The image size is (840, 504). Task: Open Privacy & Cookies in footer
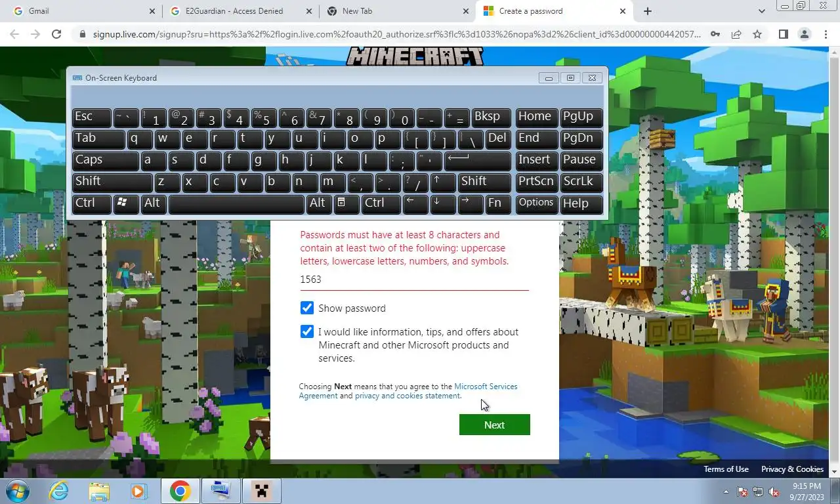pyautogui.click(x=792, y=469)
